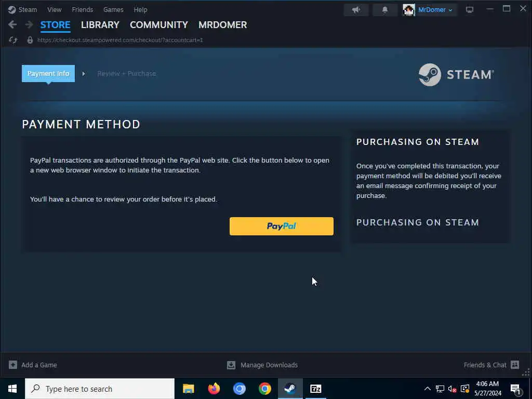Open 7-Zip from the taskbar

(x=315, y=389)
